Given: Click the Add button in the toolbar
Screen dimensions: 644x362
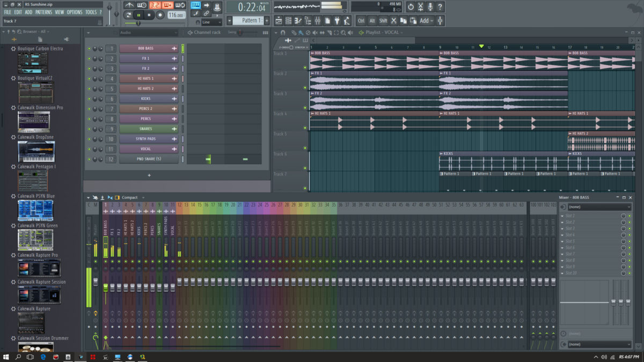Looking at the screenshot, I should point(424,20).
